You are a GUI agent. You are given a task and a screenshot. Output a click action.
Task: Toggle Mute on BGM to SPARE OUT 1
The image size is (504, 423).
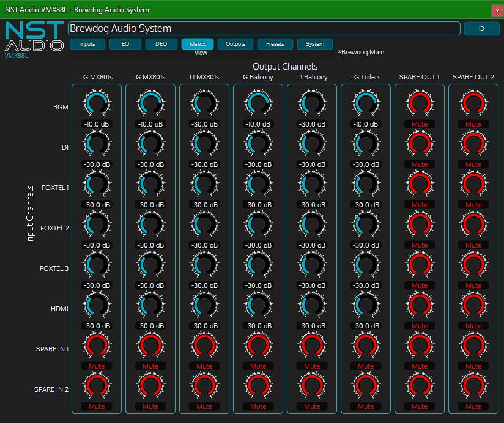[420, 124]
